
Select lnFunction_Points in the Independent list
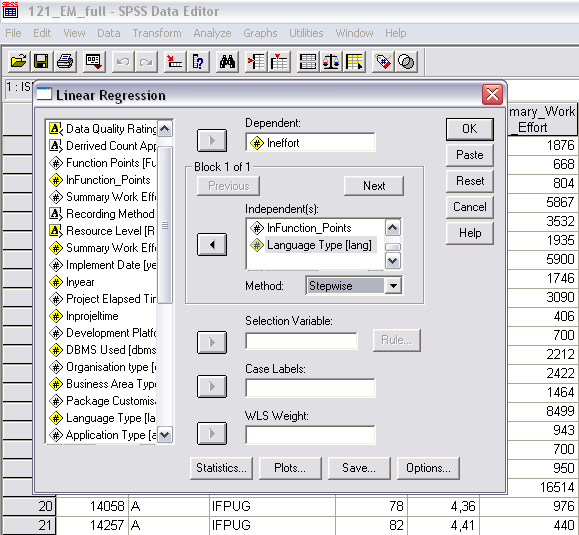point(300,228)
